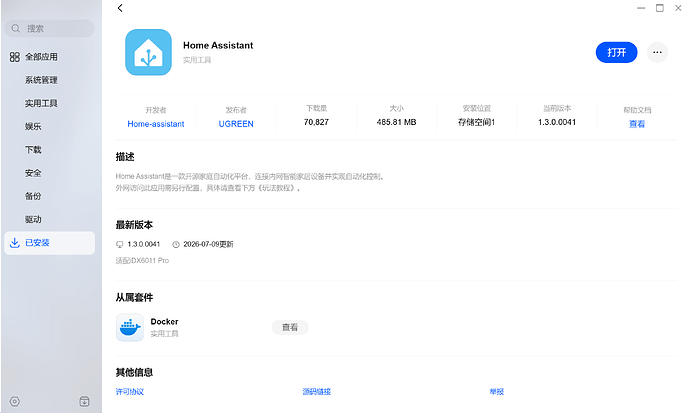Open help document 查看 link
This screenshot has width=690, height=413.
pos(637,124)
